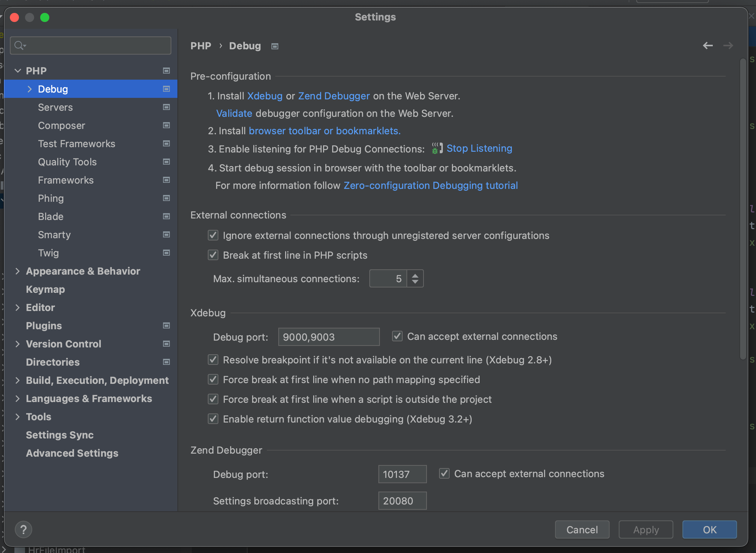Click project-level icon beside Debug breadcrumb
Viewport: 756px width, 553px height.
[x=275, y=46]
